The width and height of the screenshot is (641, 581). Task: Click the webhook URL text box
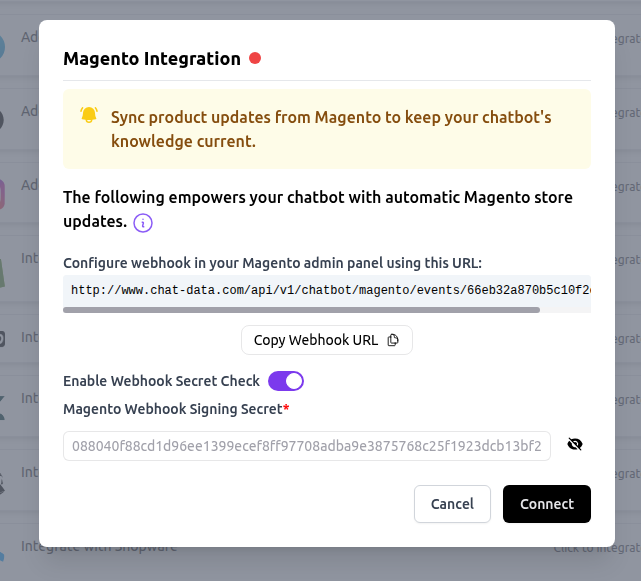(326, 290)
